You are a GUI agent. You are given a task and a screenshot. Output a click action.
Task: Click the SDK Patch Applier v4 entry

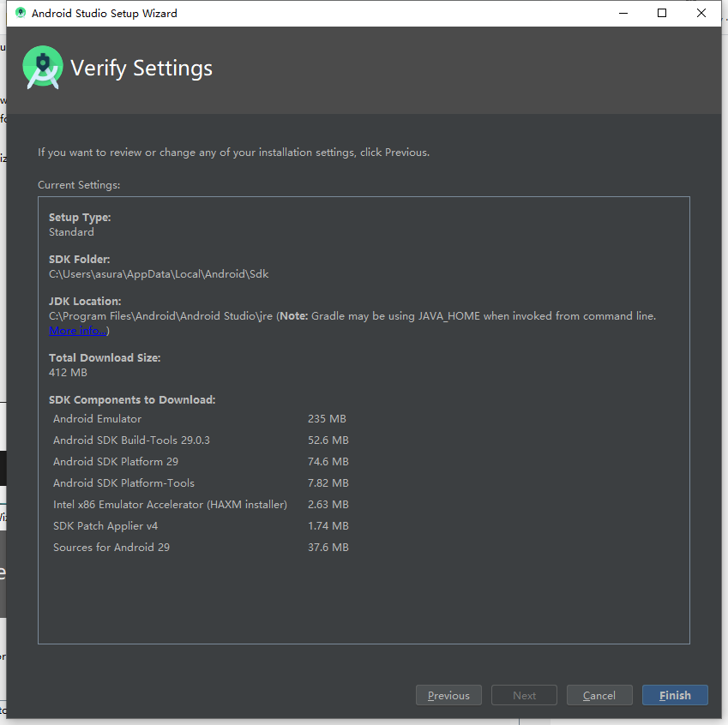[105, 526]
